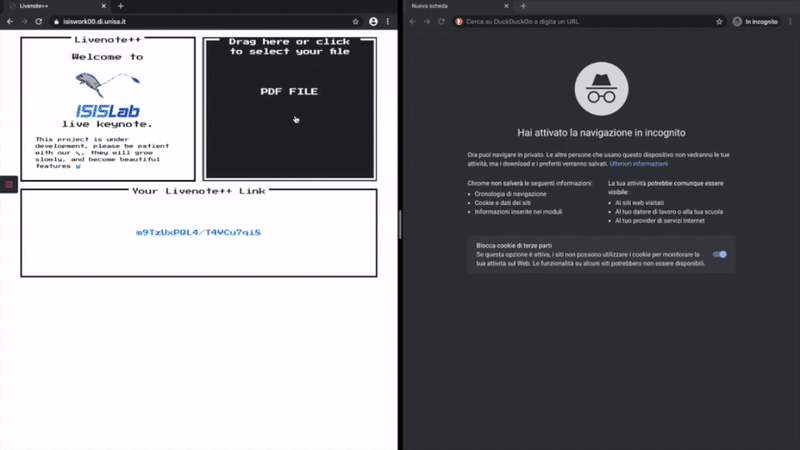This screenshot has width=800, height=450.
Task: Click the red recording button at left edge
Action: [9, 184]
